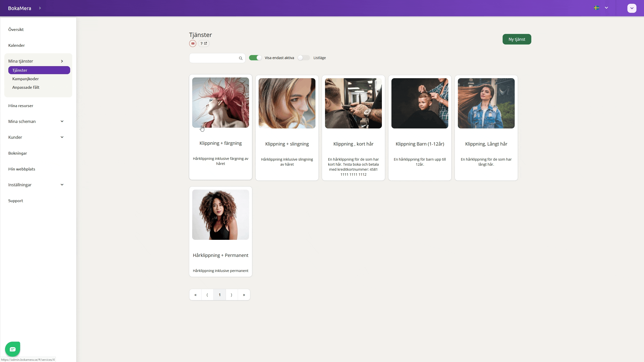Screen dimensions: 644x362
Task: Click arrow icon next to BokaMera logo
Action: pyautogui.click(x=40, y=8)
